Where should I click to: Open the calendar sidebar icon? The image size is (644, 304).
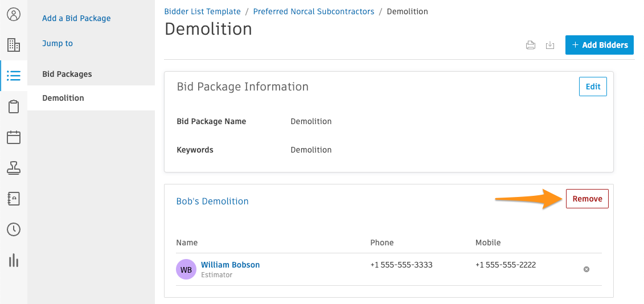tap(14, 137)
